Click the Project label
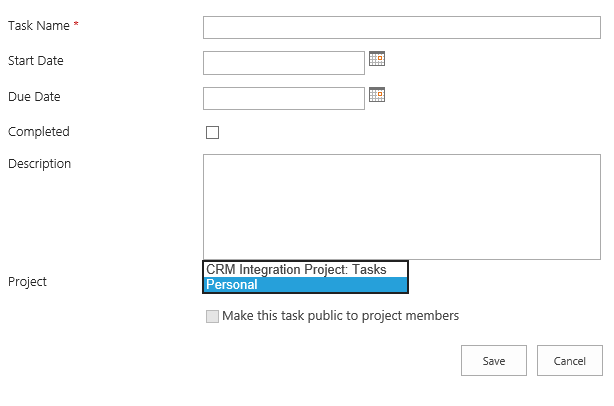The width and height of the screenshot is (614, 406). coord(27,281)
